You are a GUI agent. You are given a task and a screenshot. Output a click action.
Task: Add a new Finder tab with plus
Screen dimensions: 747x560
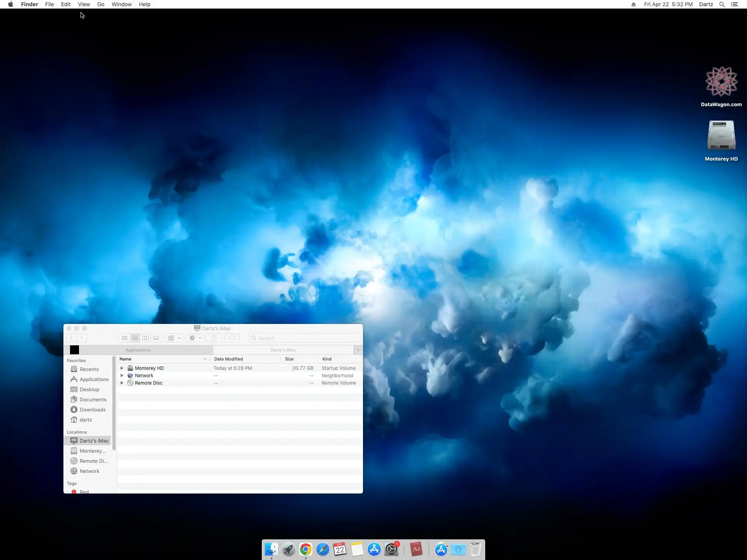pos(358,350)
